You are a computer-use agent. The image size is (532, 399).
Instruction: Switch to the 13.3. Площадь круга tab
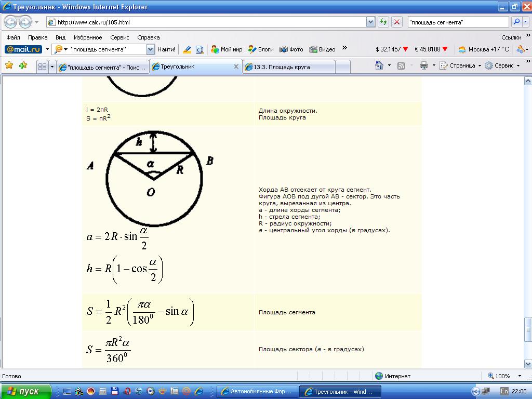point(289,67)
